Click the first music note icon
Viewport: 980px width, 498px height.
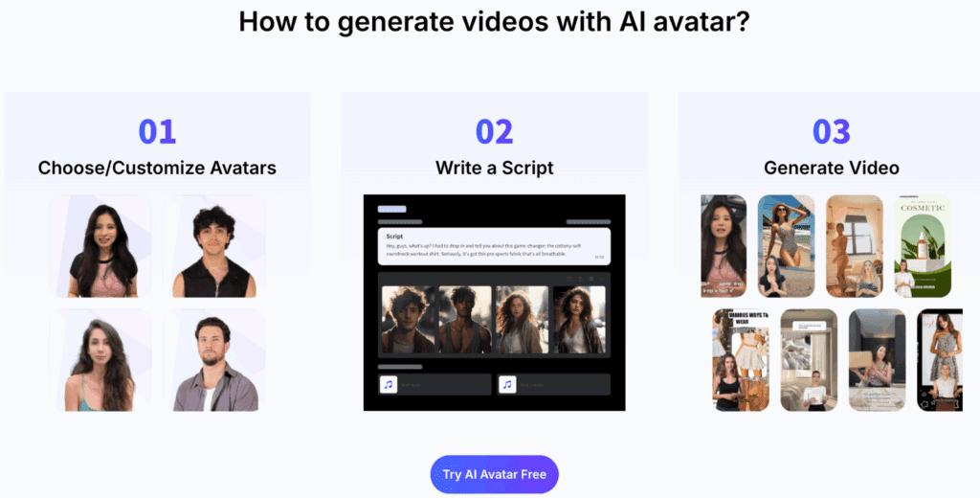click(x=389, y=384)
